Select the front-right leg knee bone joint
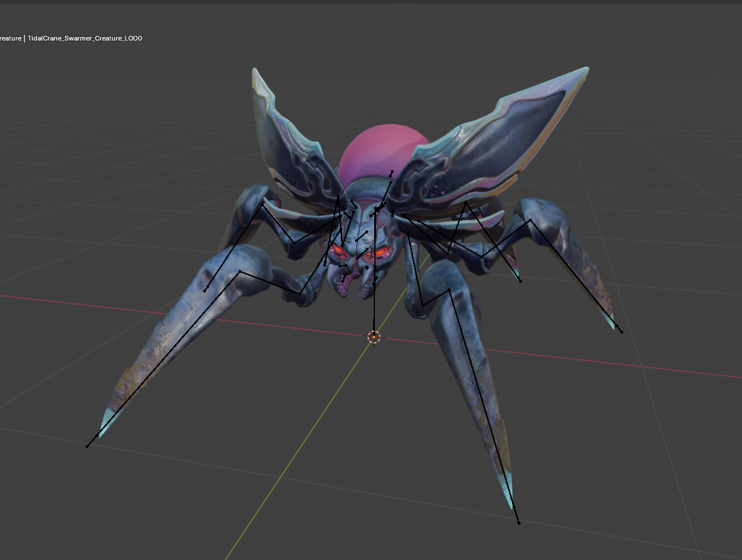Viewport: 742px width, 560px height. point(449,290)
